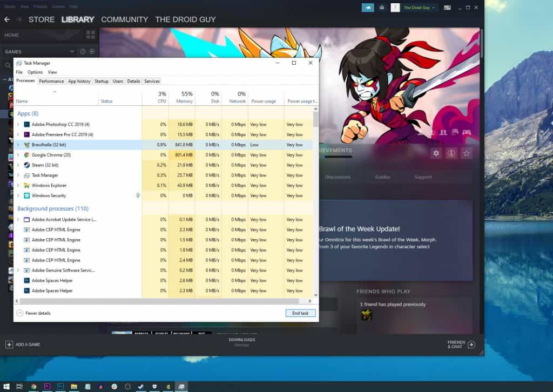Viewport: 553px width, 392px height.
Task: Open Brawlhalla game settings gear
Action: coord(436,153)
